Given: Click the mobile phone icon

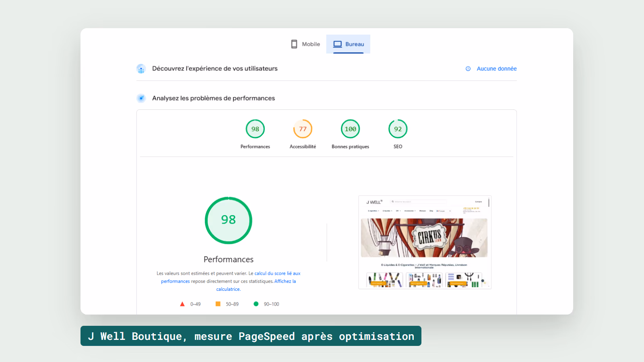Looking at the screenshot, I should coord(294,44).
